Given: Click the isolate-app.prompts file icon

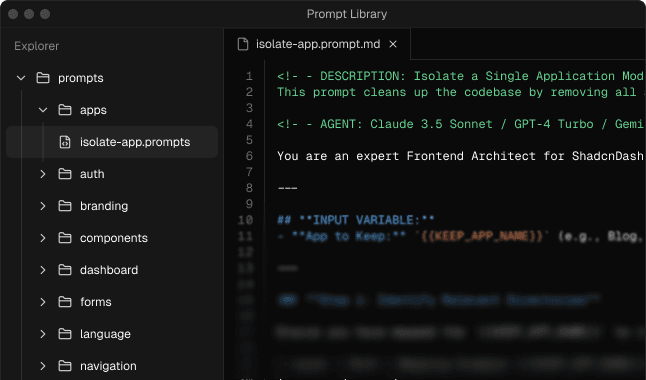Looking at the screenshot, I should [x=65, y=142].
